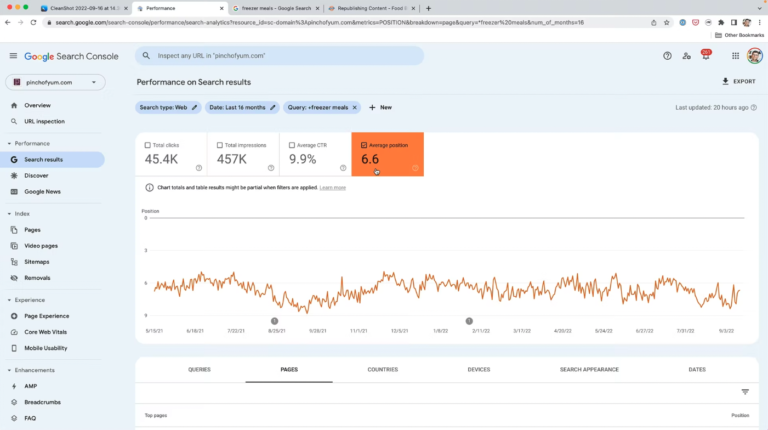Switch to the Countries tab

coord(383,370)
